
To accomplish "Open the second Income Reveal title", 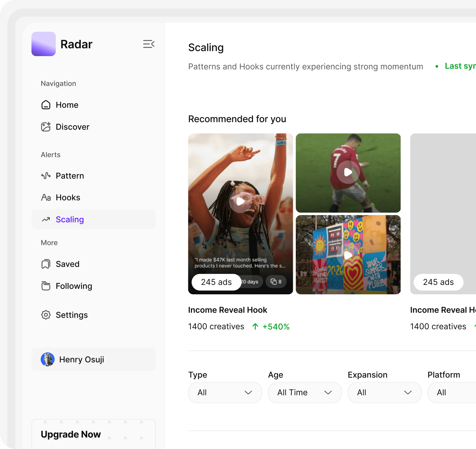I will pyautogui.click(x=443, y=310).
